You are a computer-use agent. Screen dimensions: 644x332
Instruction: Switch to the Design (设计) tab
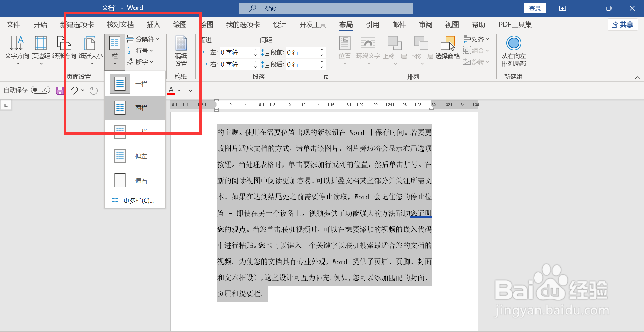[279, 25]
